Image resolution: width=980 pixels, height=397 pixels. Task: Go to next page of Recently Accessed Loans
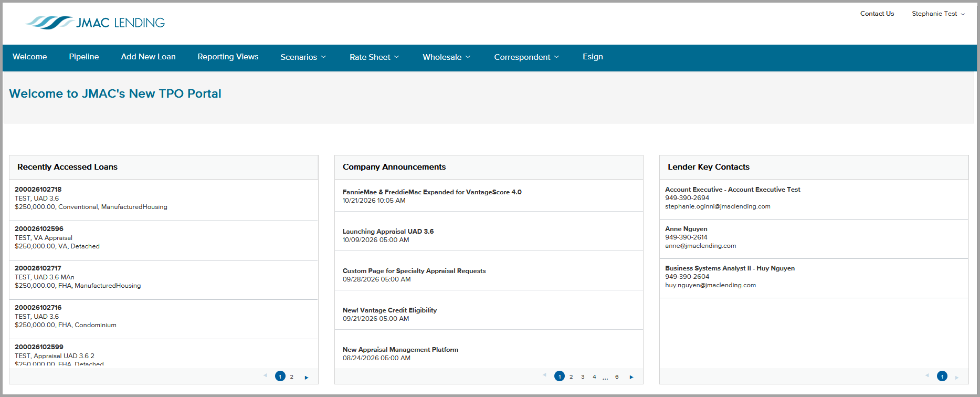pos(307,377)
